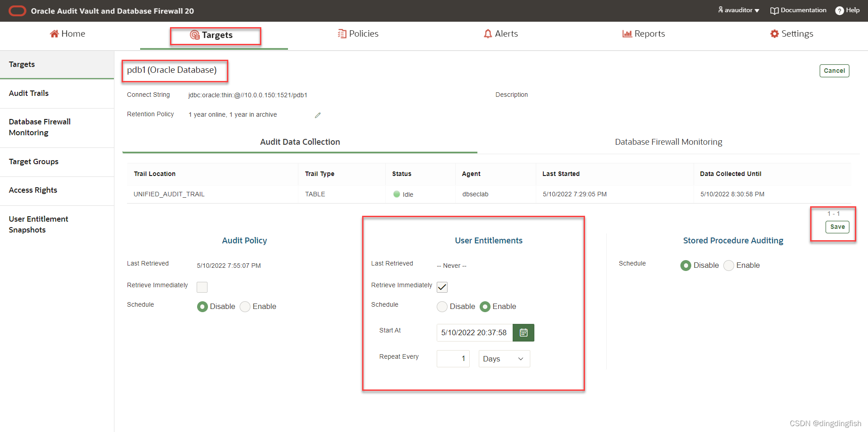Screen dimensions: 868x432
Task: Select Enable for Audit Policy schedule
Action: tap(245, 307)
